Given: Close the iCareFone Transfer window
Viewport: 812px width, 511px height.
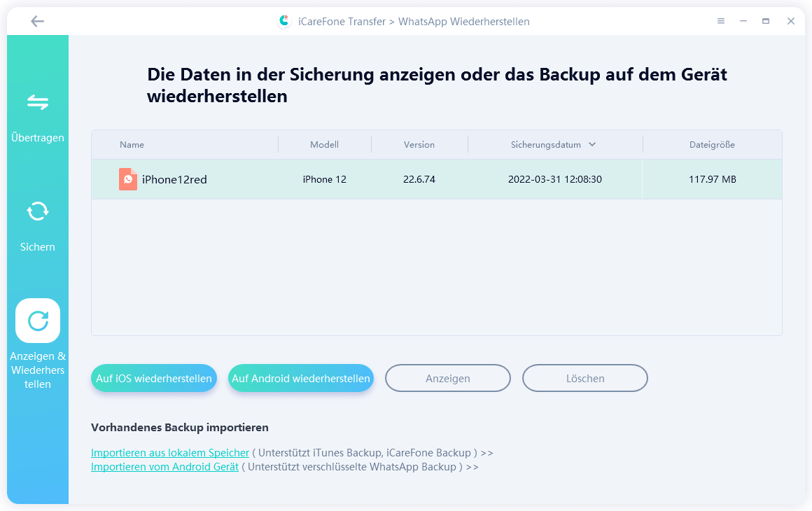Looking at the screenshot, I should [791, 21].
